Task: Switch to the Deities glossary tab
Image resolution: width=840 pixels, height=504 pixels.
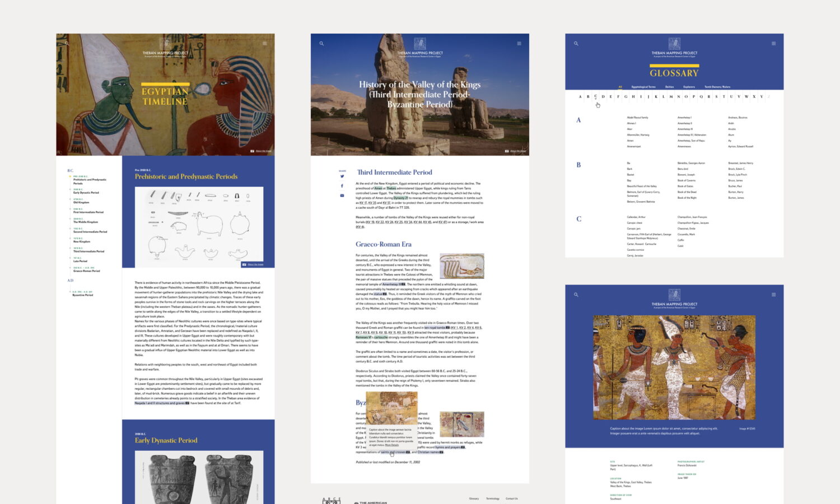Action: tap(670, 87)
